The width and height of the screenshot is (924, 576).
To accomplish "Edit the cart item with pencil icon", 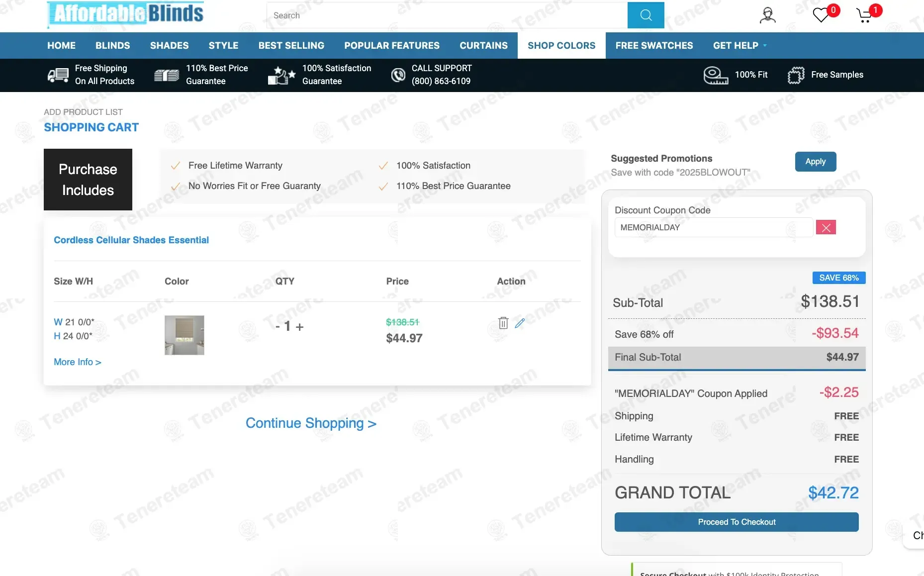I will [520, 323].
